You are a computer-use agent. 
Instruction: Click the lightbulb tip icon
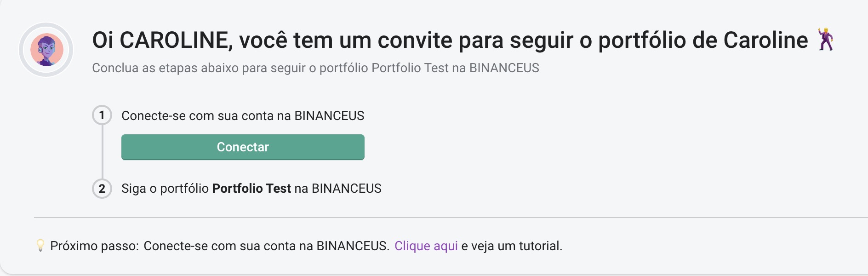coord(40,246)
